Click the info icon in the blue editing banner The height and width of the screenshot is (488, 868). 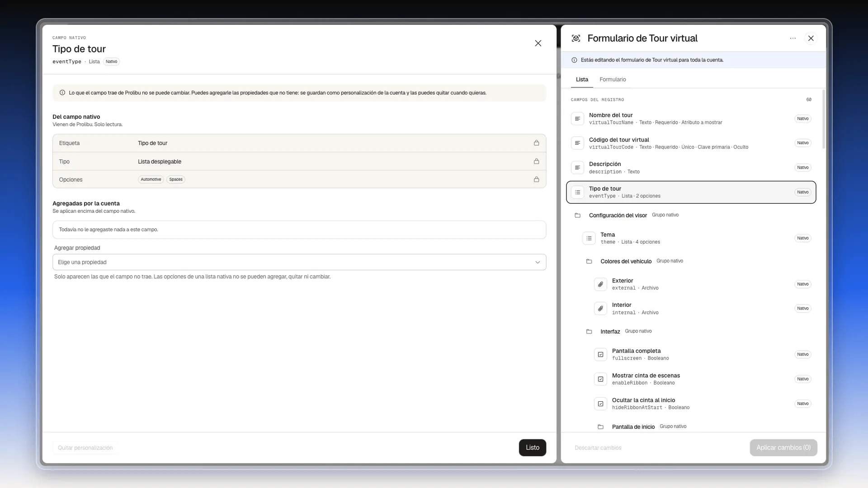click(574, 60)
